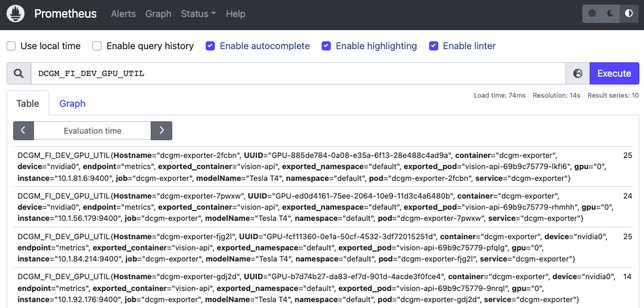Click the instance 10.1.56.179:9400 label
The image size is (644, 308).
70,218
